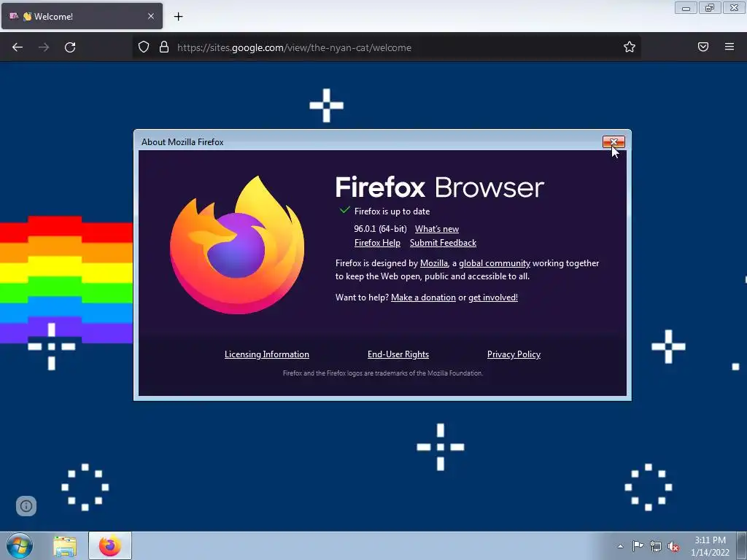Open the Firefox hamburger application menu
Viewport: 747px width, 560px height.
729,47
